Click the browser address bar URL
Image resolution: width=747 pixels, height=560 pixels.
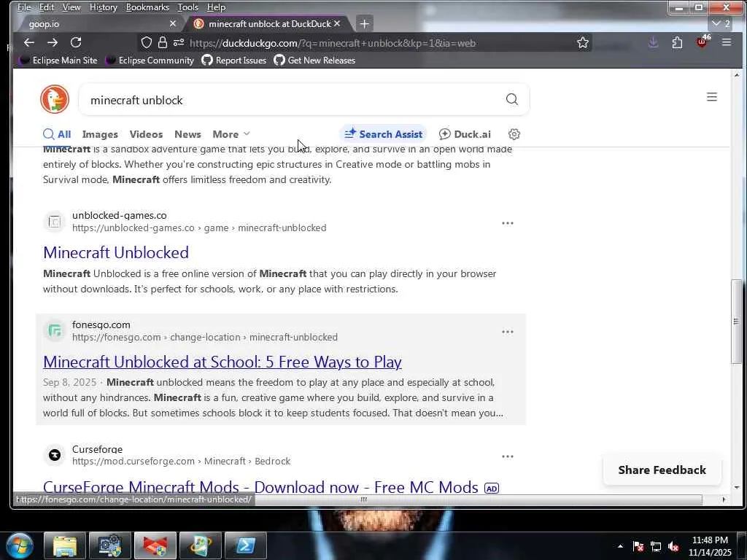(333, 43)
